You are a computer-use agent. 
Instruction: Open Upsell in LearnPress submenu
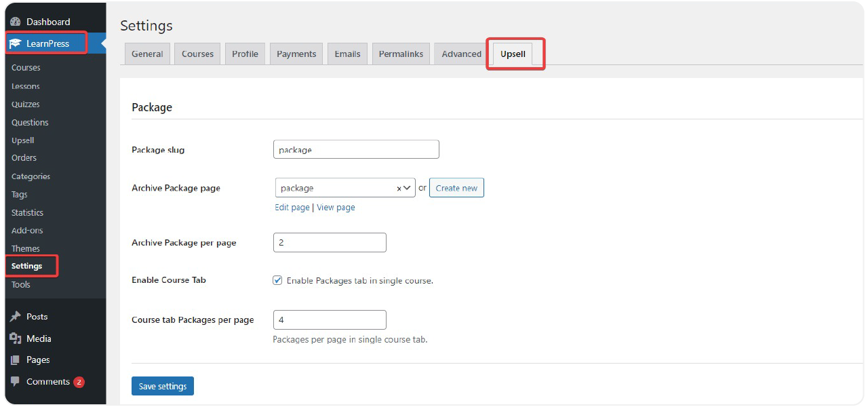click(x=23, y=140)
